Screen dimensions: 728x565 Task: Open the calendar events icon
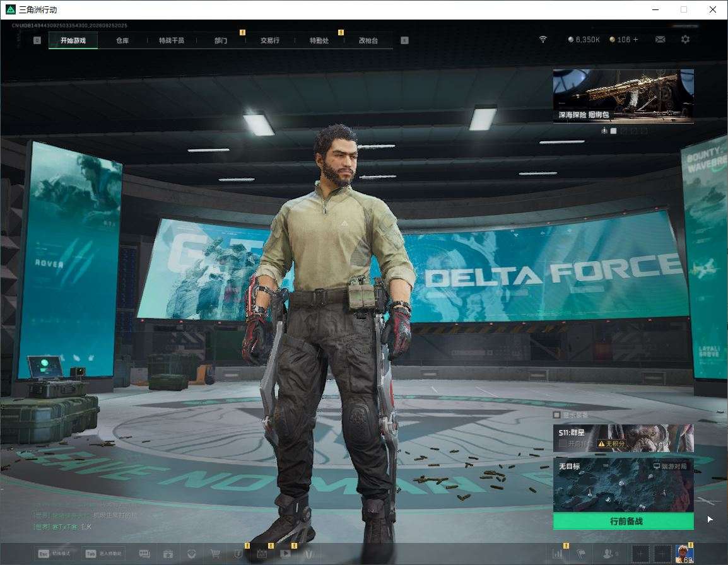coord(262,554)
